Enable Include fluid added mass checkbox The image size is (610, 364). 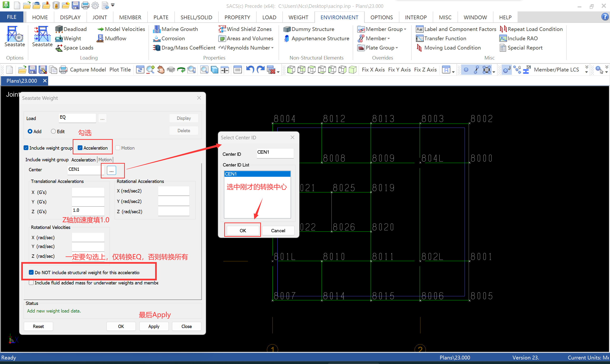coord(31,283)
